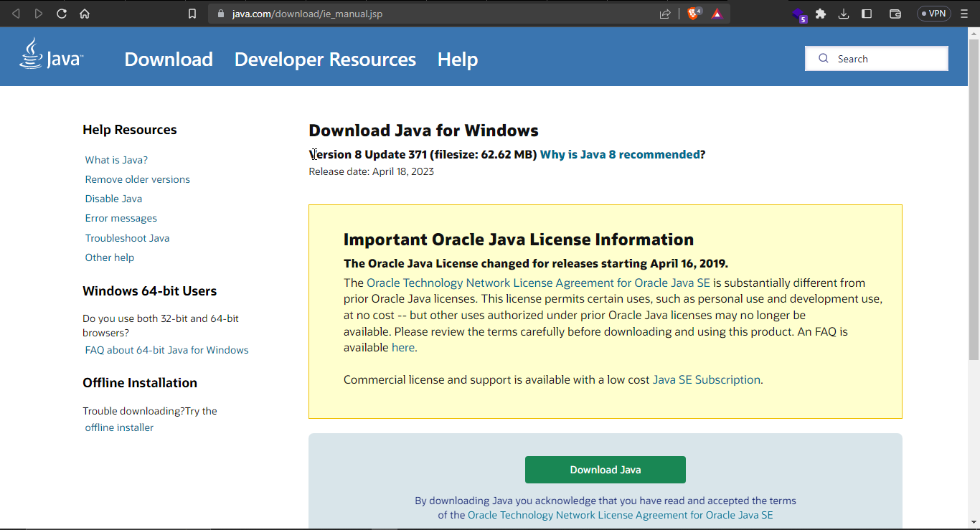Open Brave Rewards triangle icon
Screen dimensions: 980x530
pyautogui.click(x=717, y=14)
